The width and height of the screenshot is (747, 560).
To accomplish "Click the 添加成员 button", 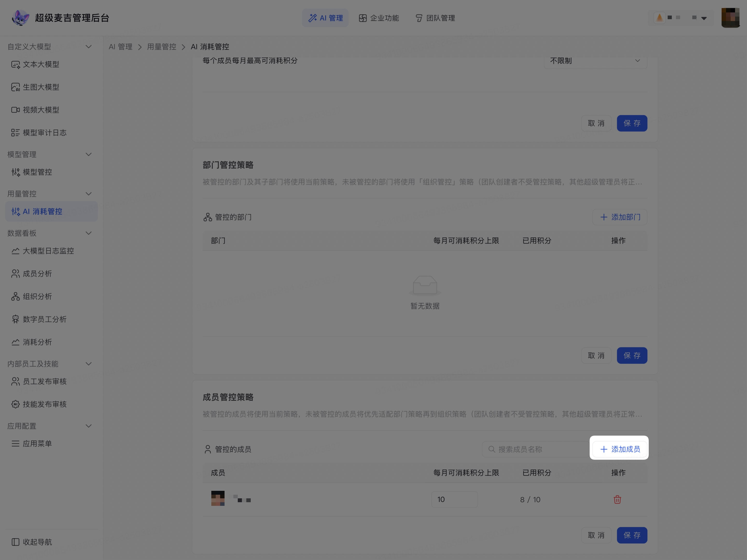I will click(x=620, y=449).
